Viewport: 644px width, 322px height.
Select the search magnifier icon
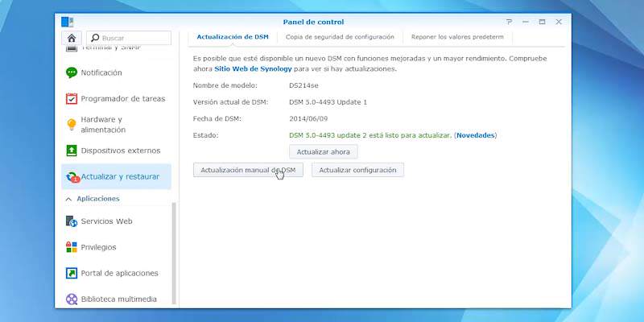[x=95, y=38]
